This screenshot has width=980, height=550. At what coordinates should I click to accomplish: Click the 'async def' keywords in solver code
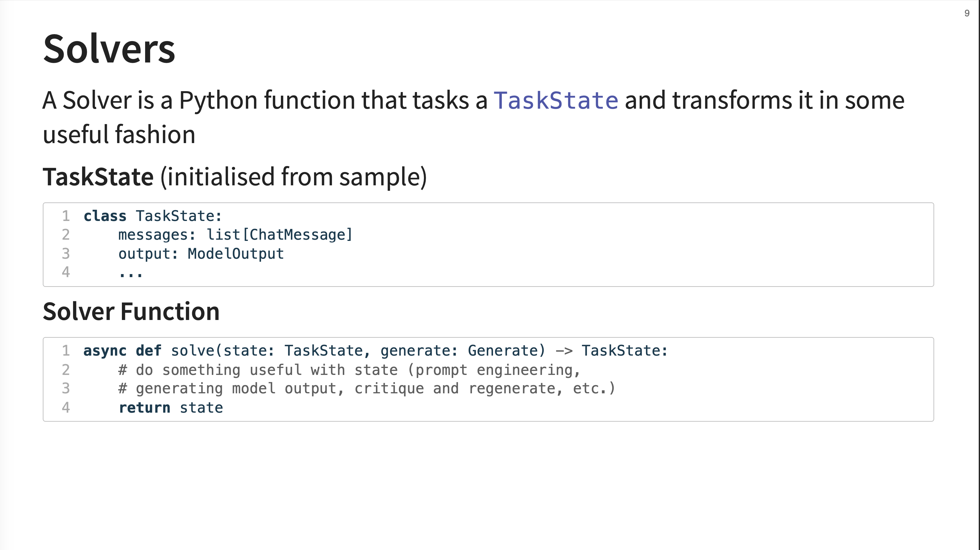(122, 350)
